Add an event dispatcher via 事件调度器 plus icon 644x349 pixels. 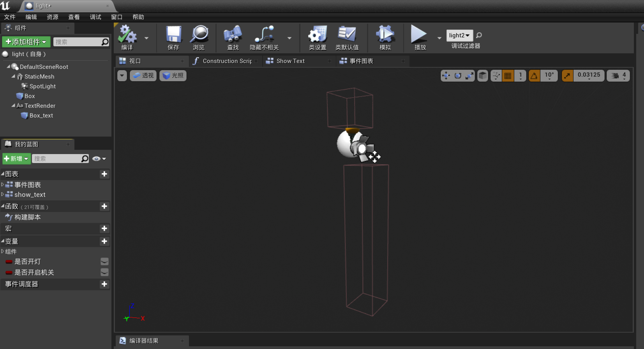[x=104, y=284]
